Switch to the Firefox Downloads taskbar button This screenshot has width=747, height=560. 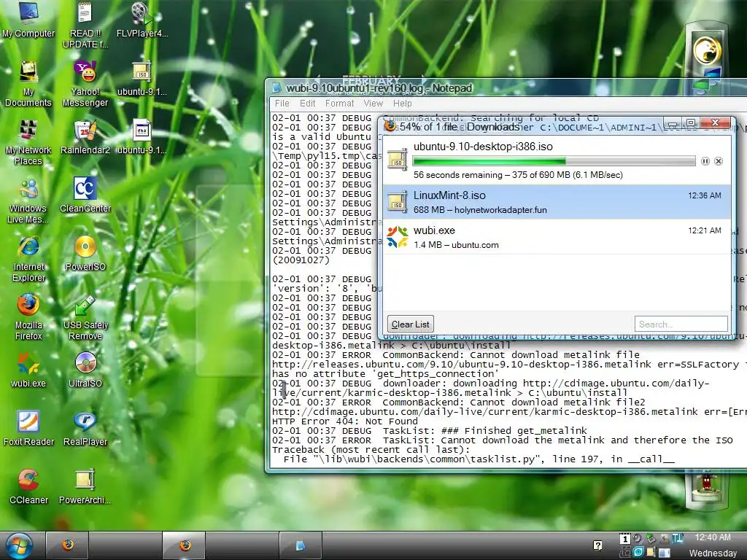[x=185, y=545]
